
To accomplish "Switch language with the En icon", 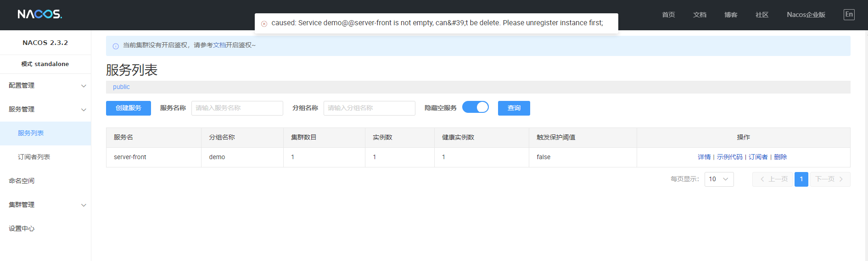I will tap(849, 15).
